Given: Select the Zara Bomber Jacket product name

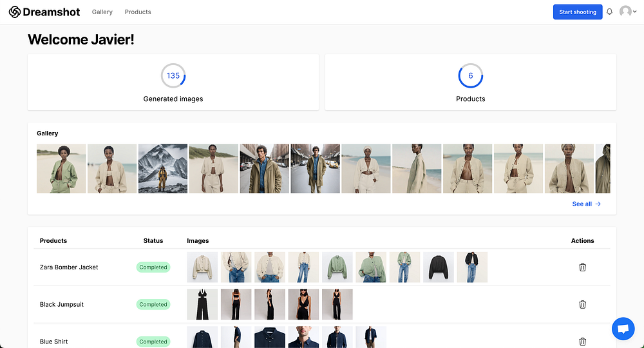Looking at the screenshot, I should click(69, 267).
